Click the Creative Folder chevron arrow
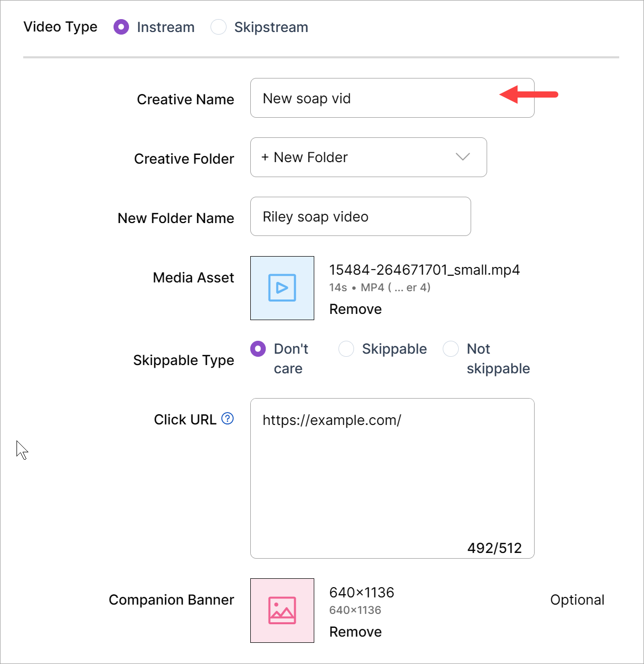This screenshot has width=644, height=664. (463, 157)
